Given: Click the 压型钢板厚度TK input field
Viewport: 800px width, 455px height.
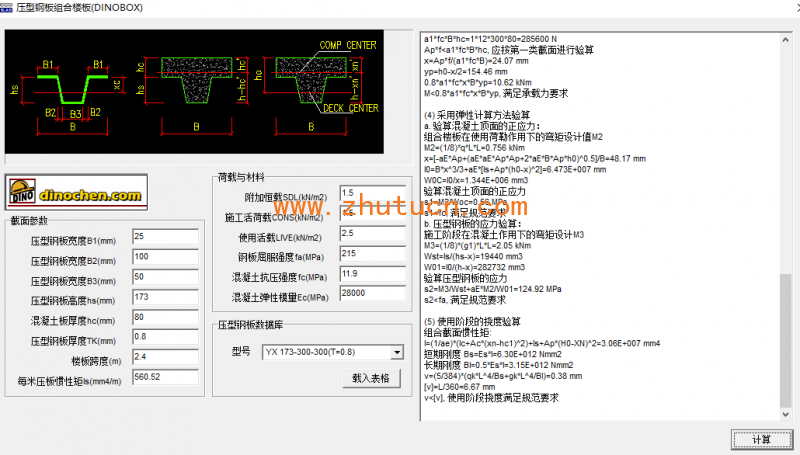Looking at the screenshot, I should click(165, 337).
